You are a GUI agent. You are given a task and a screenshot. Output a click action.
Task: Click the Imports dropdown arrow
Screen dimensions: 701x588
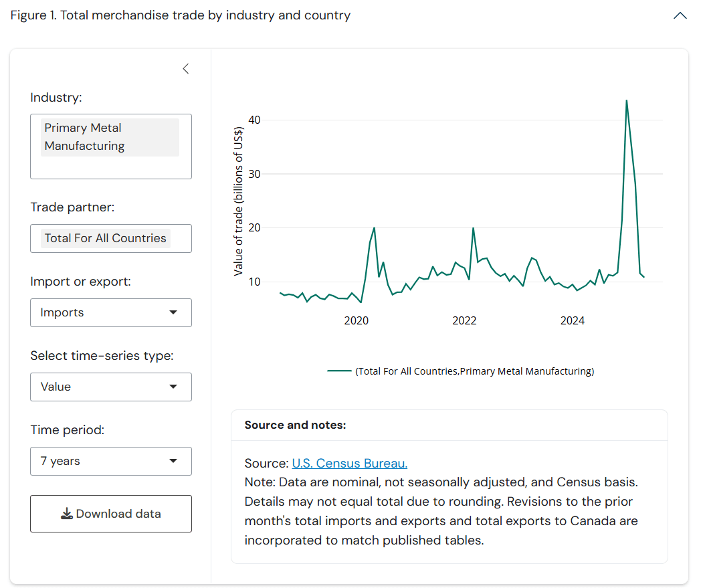click(x=173, y=312)
